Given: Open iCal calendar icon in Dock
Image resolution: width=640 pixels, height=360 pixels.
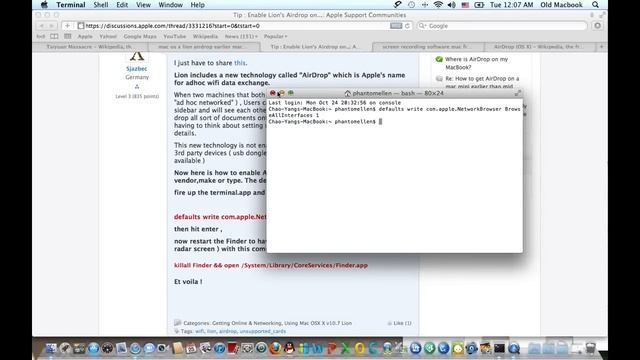Looking at the screenshot, I should (191, 348).
